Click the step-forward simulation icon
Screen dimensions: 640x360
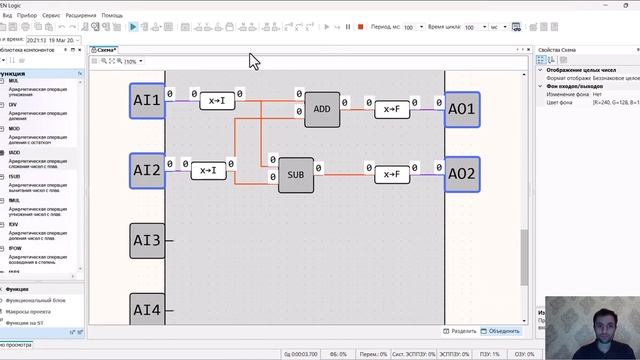pyautogui.click(x=337, y=27)
